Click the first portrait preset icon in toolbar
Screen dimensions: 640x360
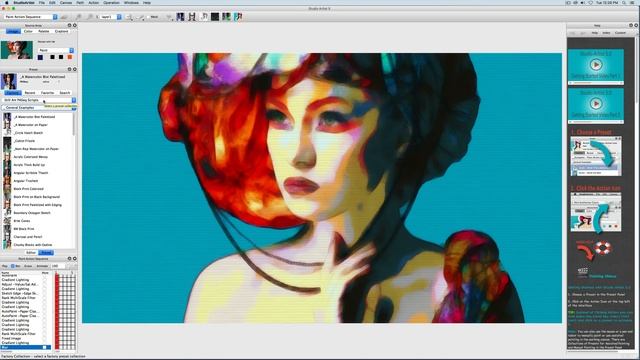tap(180, 17)
